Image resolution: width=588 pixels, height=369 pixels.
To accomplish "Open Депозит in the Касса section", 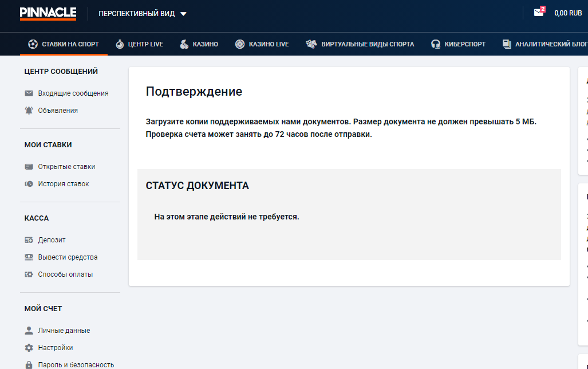I will click(52, 240).
